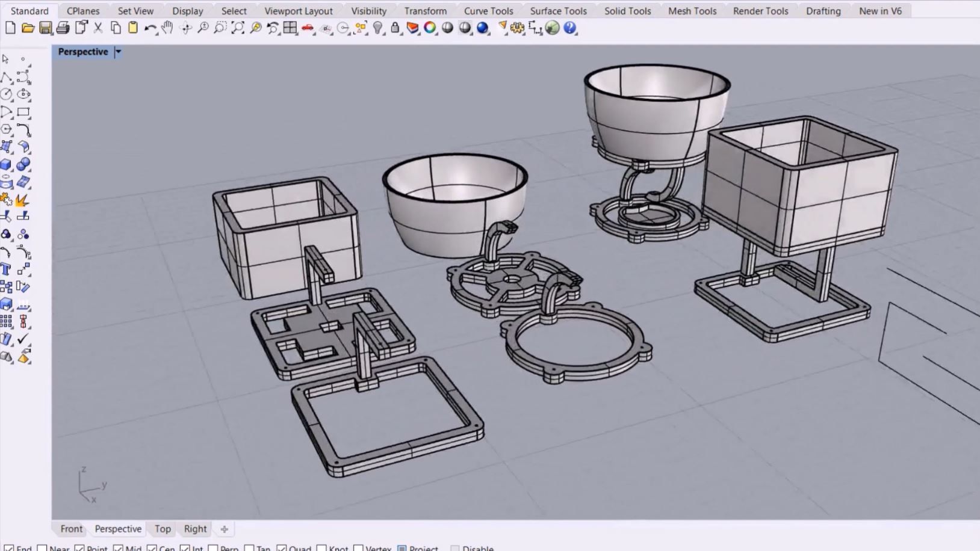Screen dimensions: 980x551
Task: Open the Set View toolbar tab
Action: point(135,11)
